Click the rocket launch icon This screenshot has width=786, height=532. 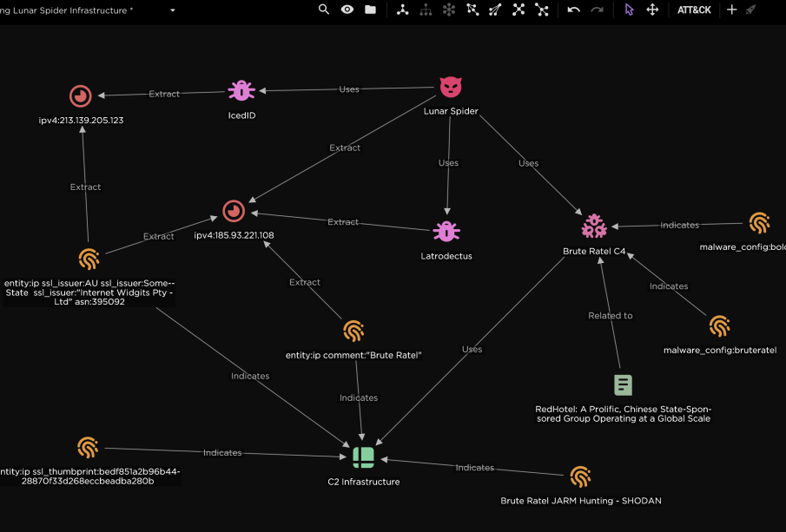click(750, 10)
